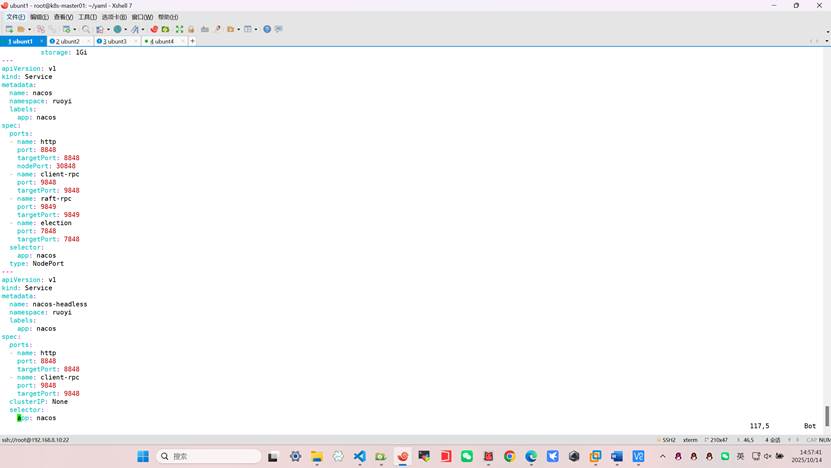Open the 文件(F) menu

pyautogui.click(x=15, y=17)
